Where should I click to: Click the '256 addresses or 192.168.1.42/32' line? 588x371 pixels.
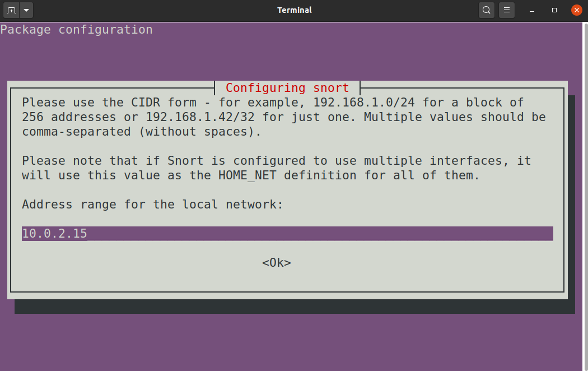[284, 117]
